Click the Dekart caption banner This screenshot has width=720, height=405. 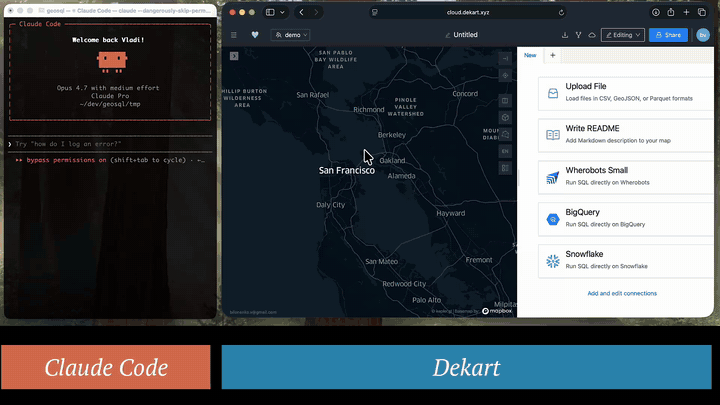click(x=467, y=367)
